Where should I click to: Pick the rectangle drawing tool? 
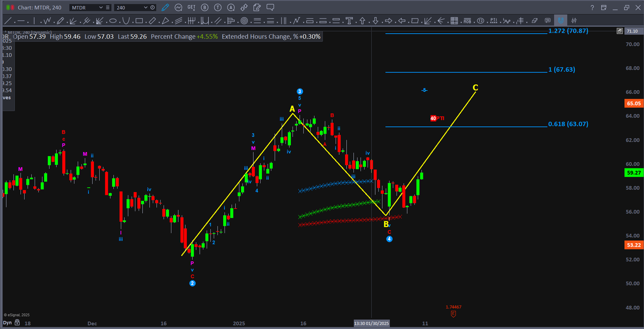(139, 21)
